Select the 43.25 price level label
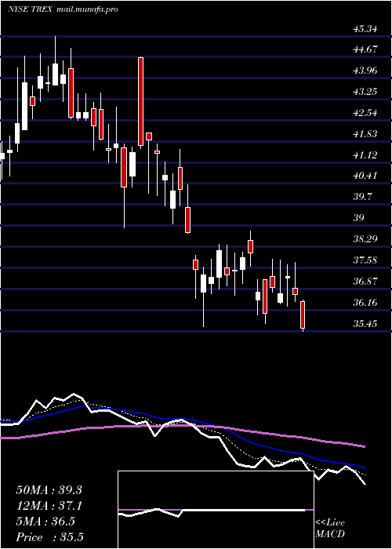 (x=365, y=92)
